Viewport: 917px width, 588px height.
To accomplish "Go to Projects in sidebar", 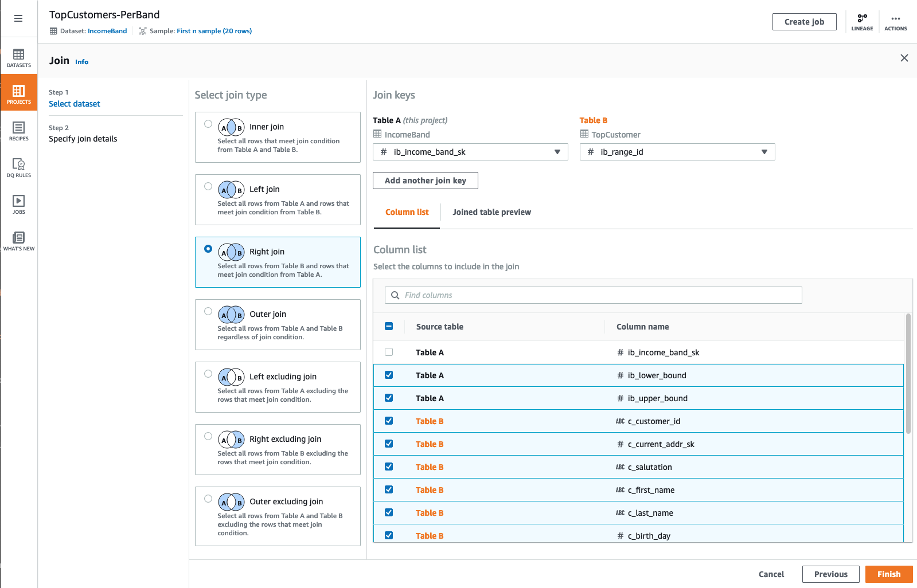I will coord(19,92).
